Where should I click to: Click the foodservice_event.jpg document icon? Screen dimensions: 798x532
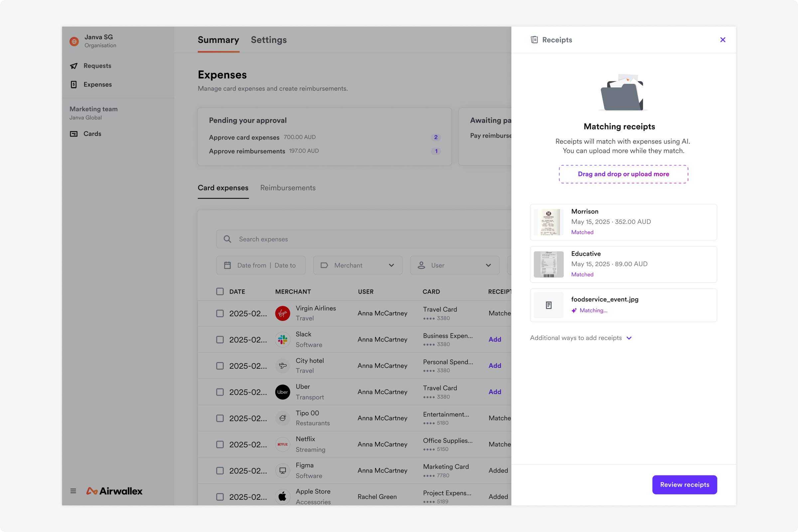coord(548,305)
